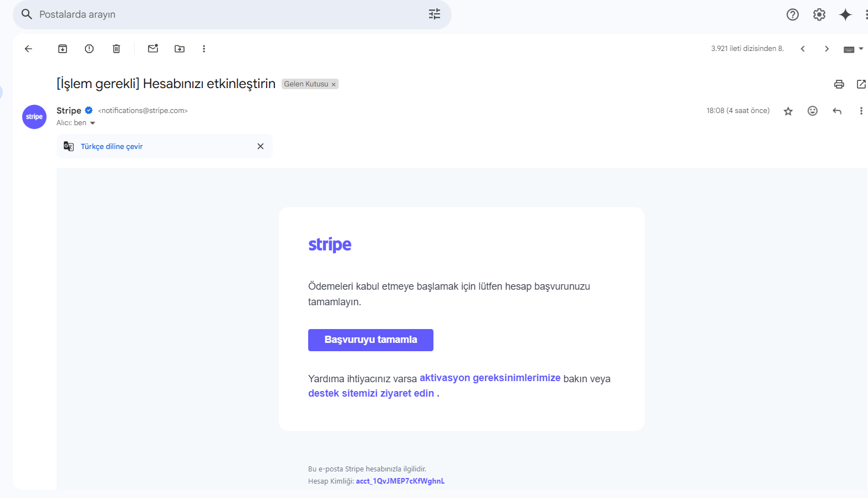Go to the newer conversation arrow

[803, 49]
